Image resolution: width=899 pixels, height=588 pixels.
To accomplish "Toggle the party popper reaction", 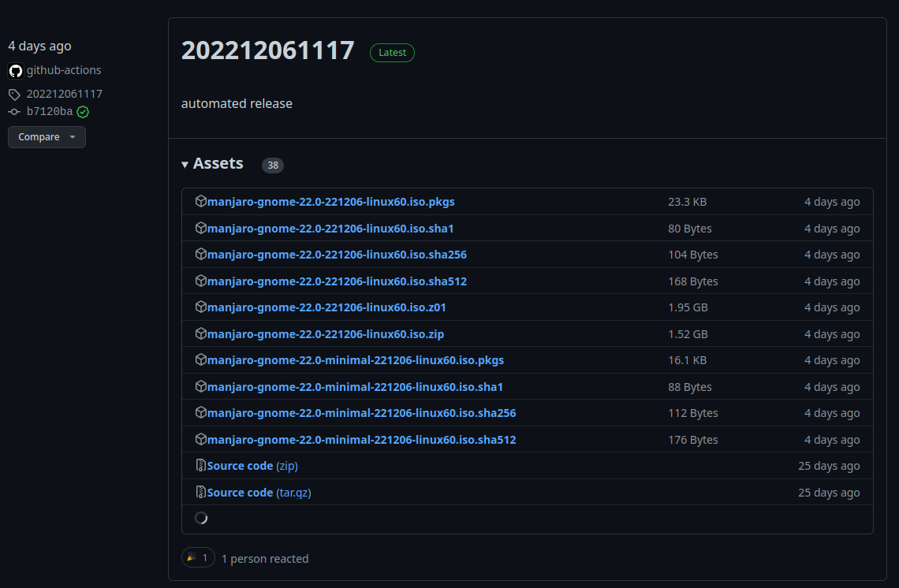I will (x=198, y=558).
